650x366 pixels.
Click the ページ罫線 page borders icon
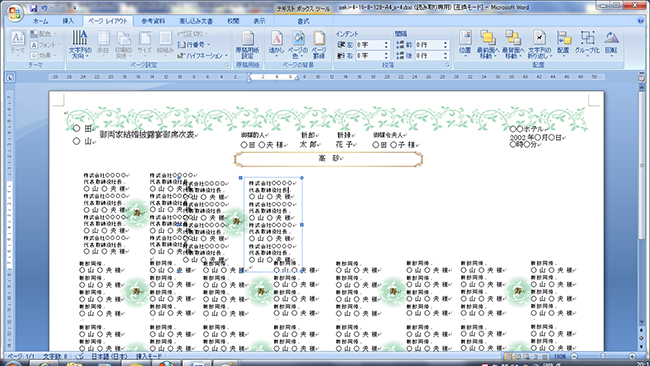click(x=319, y=44)
